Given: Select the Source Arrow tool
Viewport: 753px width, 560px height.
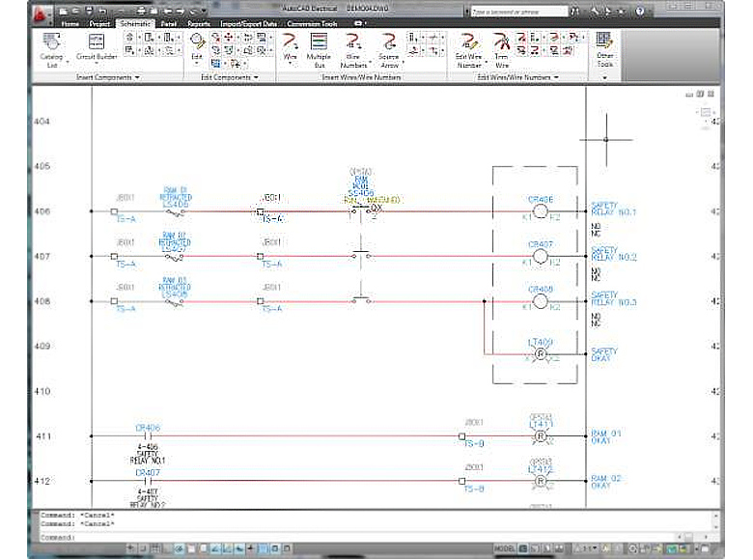Looking at the screenshot, I should pyautogui.click(x=389, y=50).
